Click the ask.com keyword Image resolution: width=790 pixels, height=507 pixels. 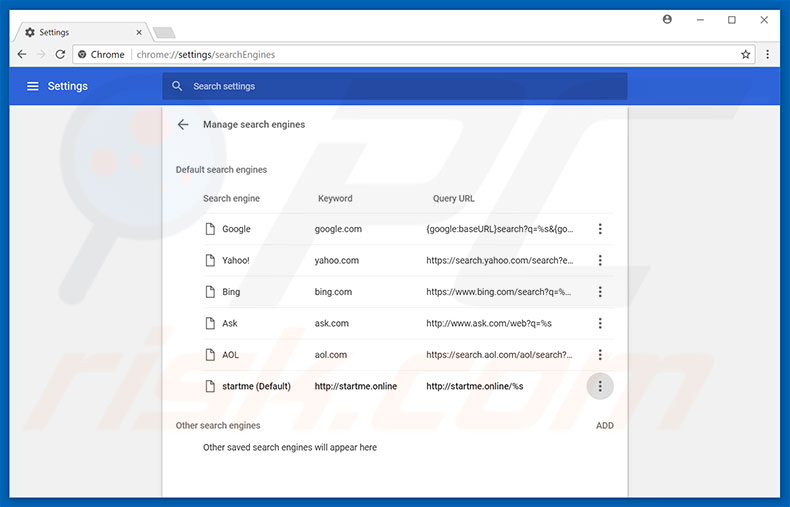pos(332,323)
